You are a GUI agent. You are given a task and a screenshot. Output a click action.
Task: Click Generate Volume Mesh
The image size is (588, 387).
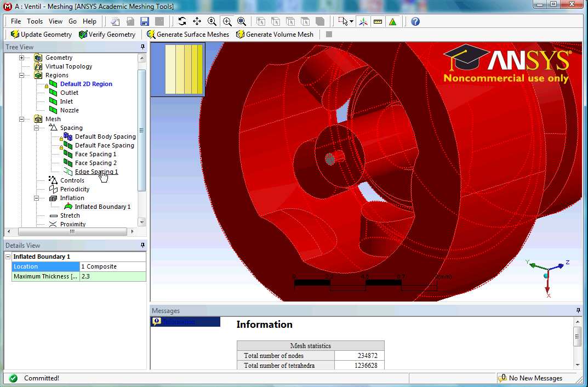(275, 35)
